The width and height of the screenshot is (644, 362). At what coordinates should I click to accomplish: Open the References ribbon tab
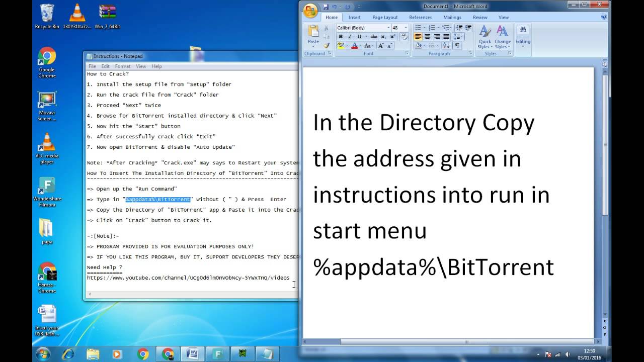click(421, 18)
